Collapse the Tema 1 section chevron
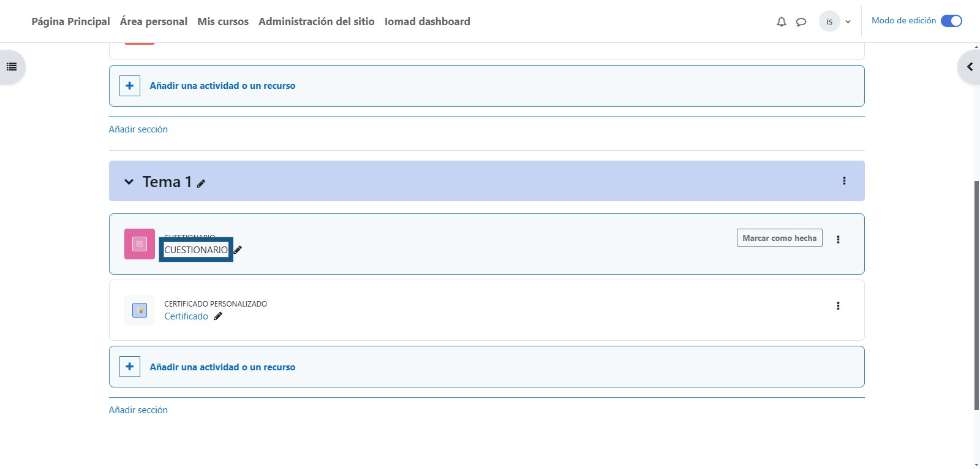 pos(129,181)
